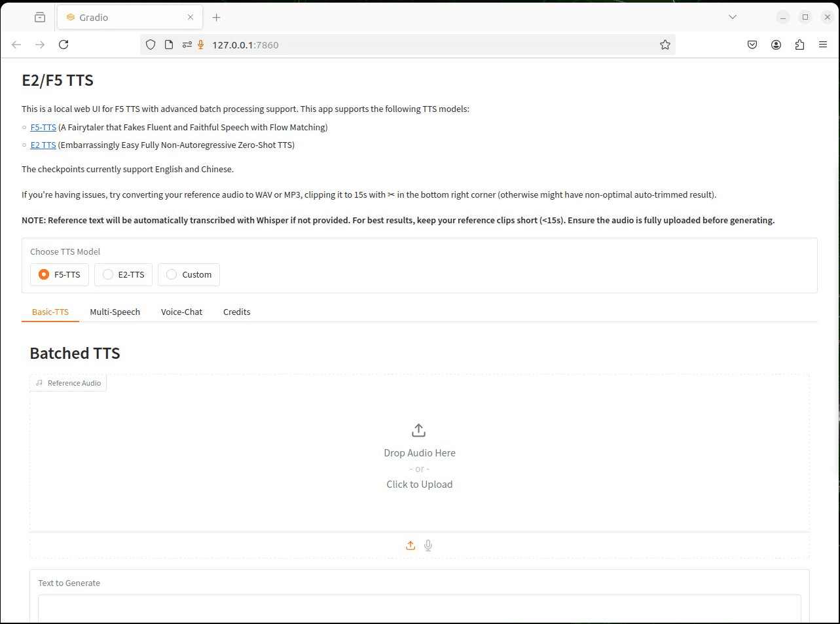Click the upload arrow icon above Drop Audio Here
The height and width of the screenshot is (624, 840).
(419, 430)
